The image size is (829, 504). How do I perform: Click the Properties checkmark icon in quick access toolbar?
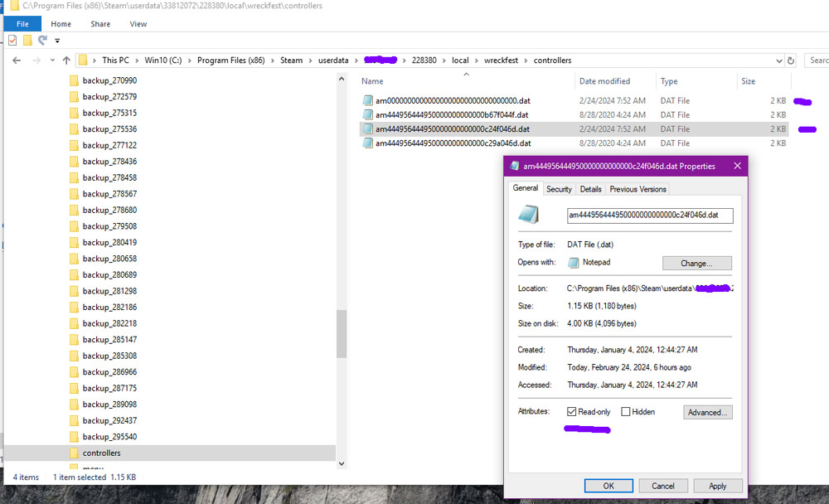tap(12, 40)
